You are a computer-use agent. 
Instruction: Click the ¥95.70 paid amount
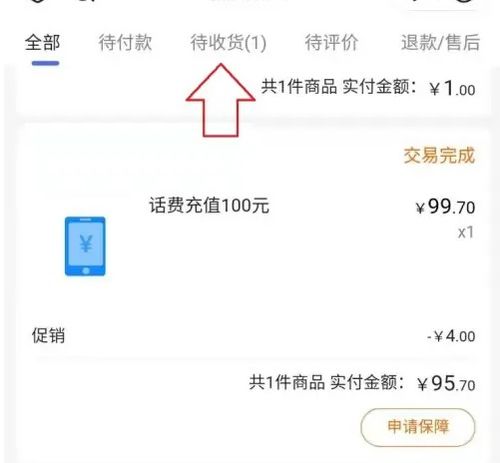coord(446,384)
